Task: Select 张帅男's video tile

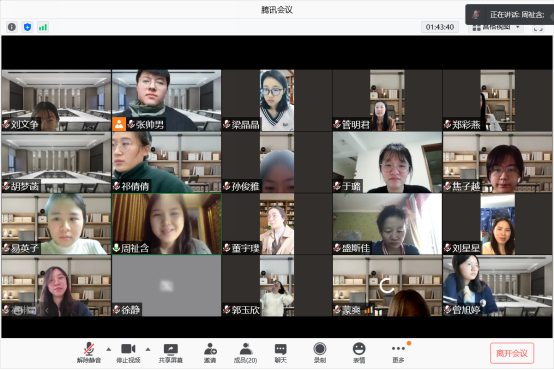Action: tap(167, 100)
